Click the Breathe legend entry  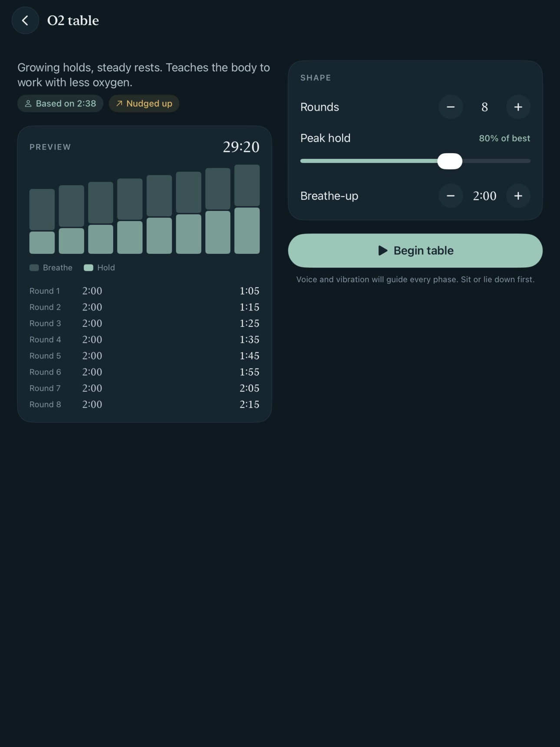51,268
